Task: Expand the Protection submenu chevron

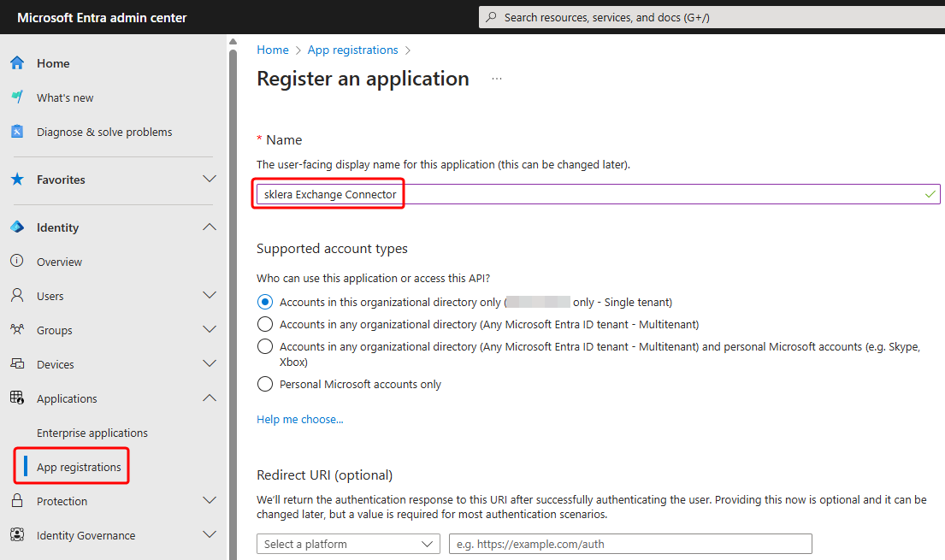Action: coord(210,500)
